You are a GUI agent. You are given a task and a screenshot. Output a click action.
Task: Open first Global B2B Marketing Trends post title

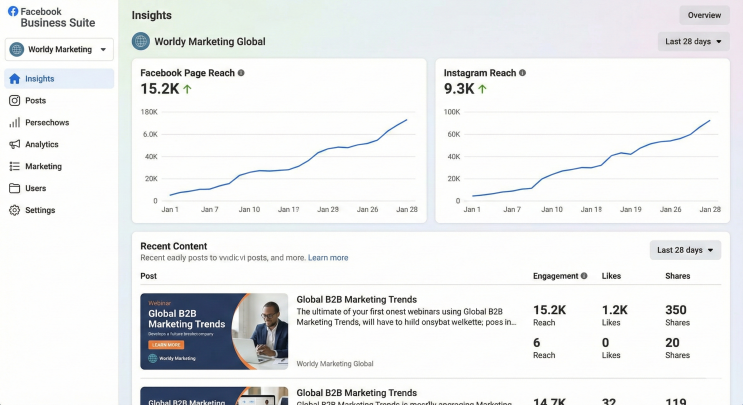356,299
